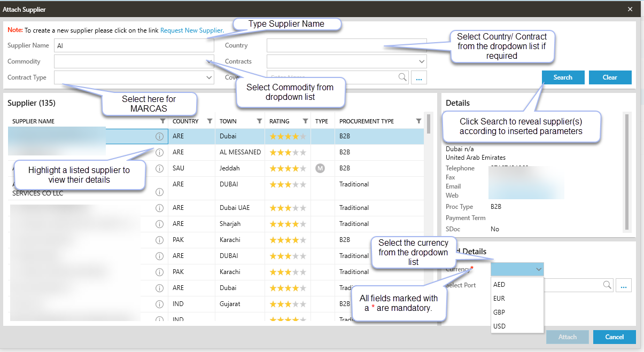The image size is (644, 352).
Task: Click the M type badge on Jeddah row
Action: tap(320, 168)
